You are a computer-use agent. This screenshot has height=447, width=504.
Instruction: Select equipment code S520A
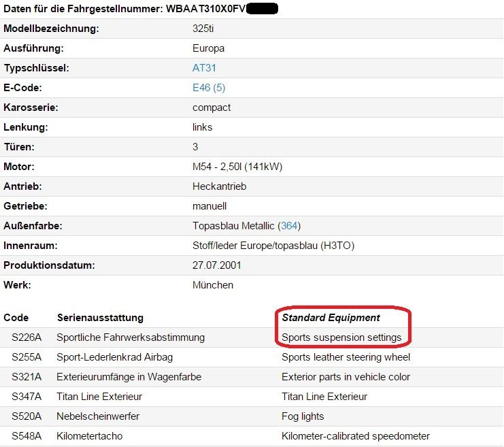coord(27,416)
